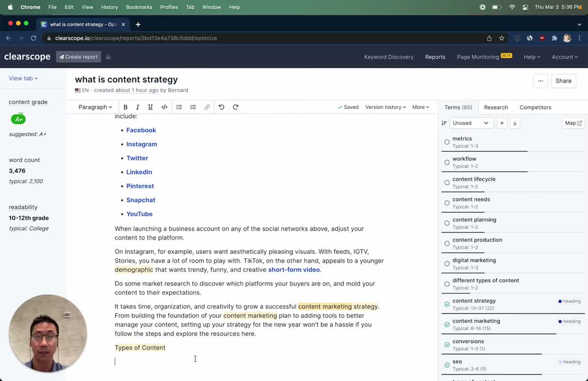Switch to the Research tab
The width and height of the screenshot is (588, 381).
pos(496,107)
